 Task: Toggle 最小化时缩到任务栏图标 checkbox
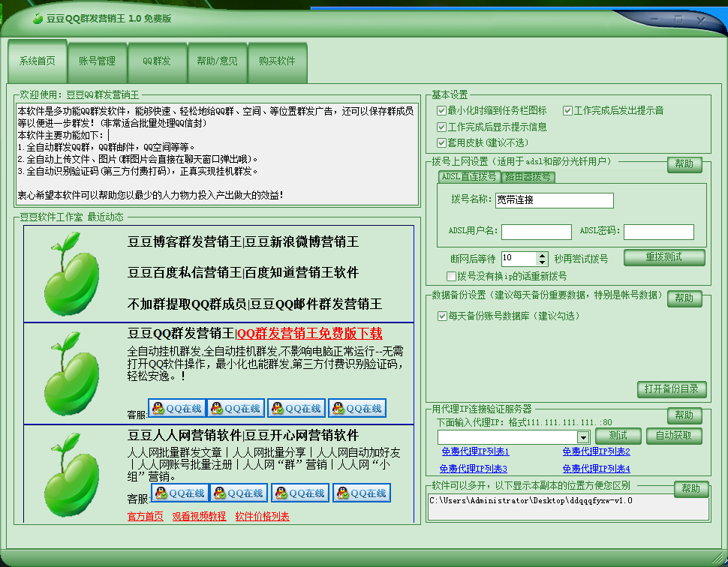(441, 111)
